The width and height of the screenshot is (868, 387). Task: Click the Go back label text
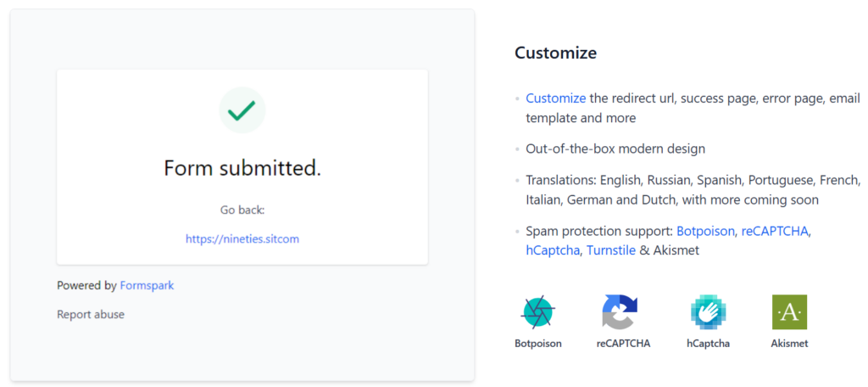click(x=242, y=210)
